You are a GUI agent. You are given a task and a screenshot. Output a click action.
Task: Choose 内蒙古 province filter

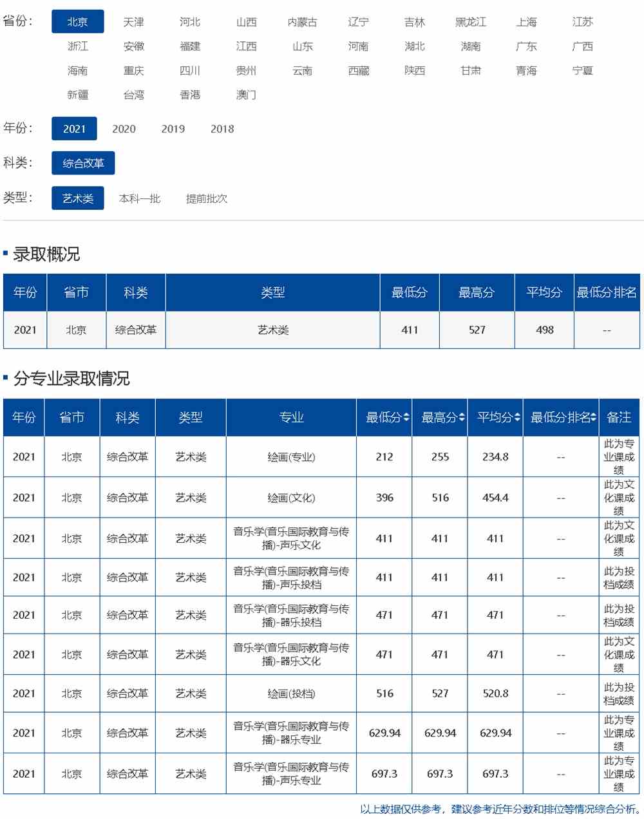[302, 22]
